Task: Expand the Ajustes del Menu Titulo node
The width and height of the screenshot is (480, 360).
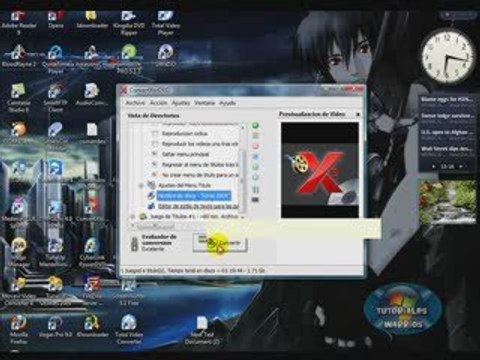Action: [141, 185]
